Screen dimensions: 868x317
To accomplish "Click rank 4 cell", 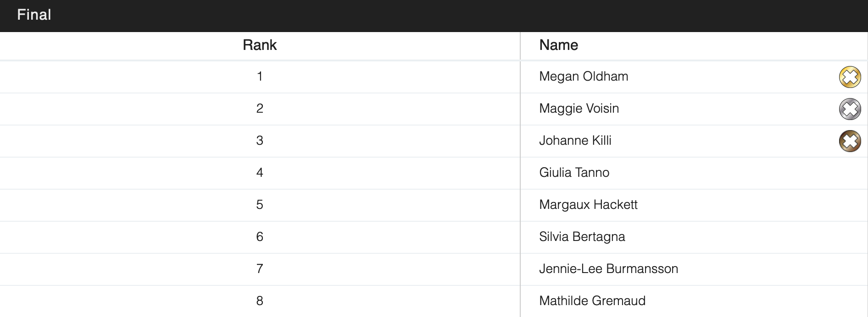I will 260,173.
